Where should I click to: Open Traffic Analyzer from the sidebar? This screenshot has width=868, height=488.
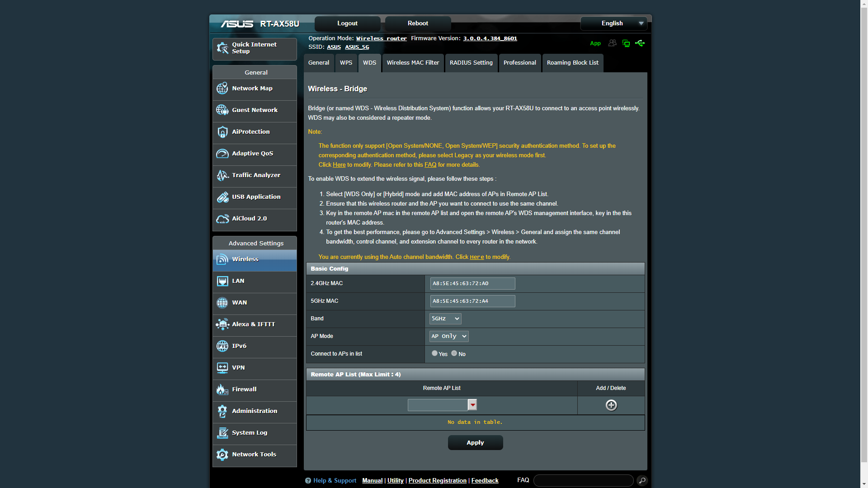pyautogui.click(x=255, y=175)
